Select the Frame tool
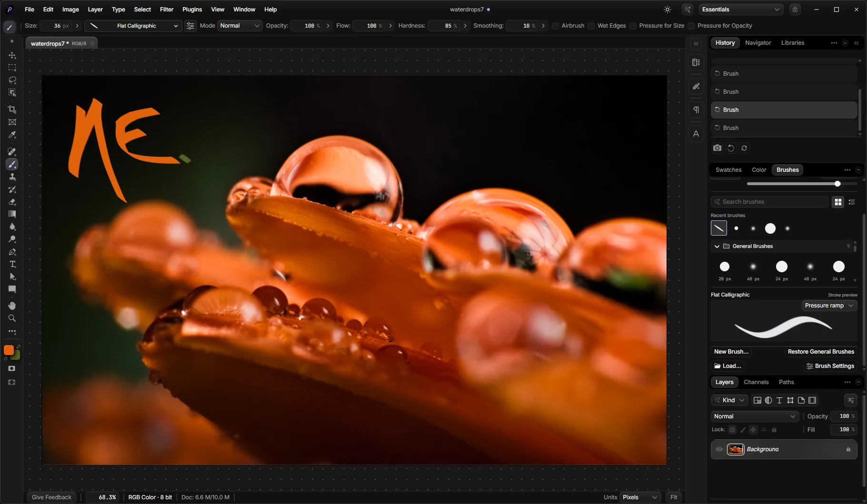 pos(12,122)
